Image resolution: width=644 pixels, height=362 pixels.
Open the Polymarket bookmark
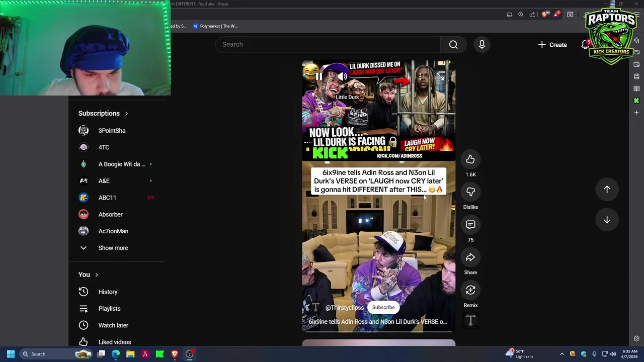click(x=215, y=26)
